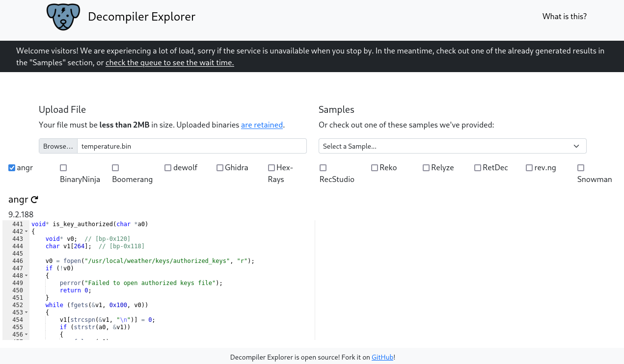Screen dimensions: 624x364
Task: Collapse code fold arrow at line 442
Action: coord(27,232)
